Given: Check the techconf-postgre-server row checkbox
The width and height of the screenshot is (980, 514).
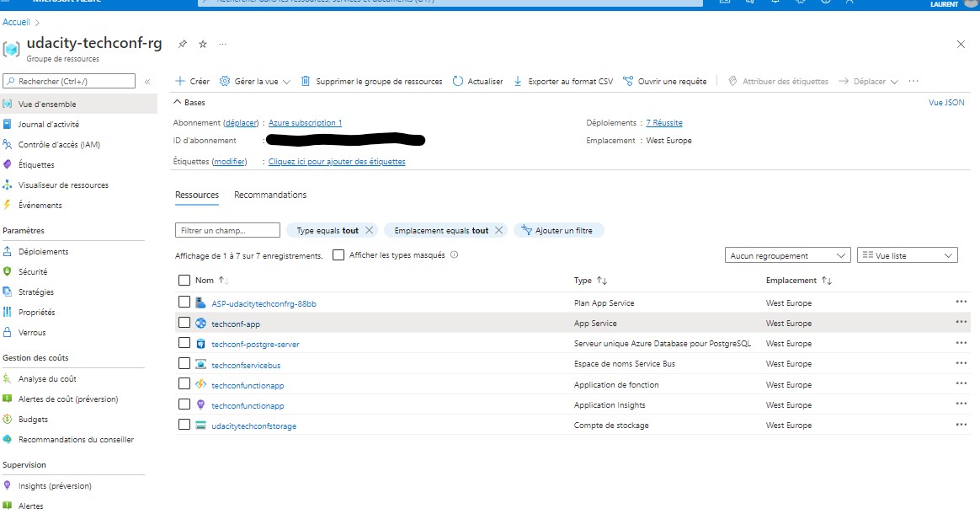Looking at the screenshot, I should pos(184,343).
